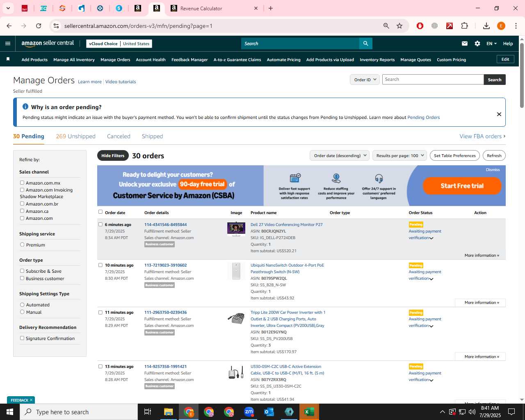Check the Amazon.com.br filter
Screen dimensions: 525x420
(22, 204)
